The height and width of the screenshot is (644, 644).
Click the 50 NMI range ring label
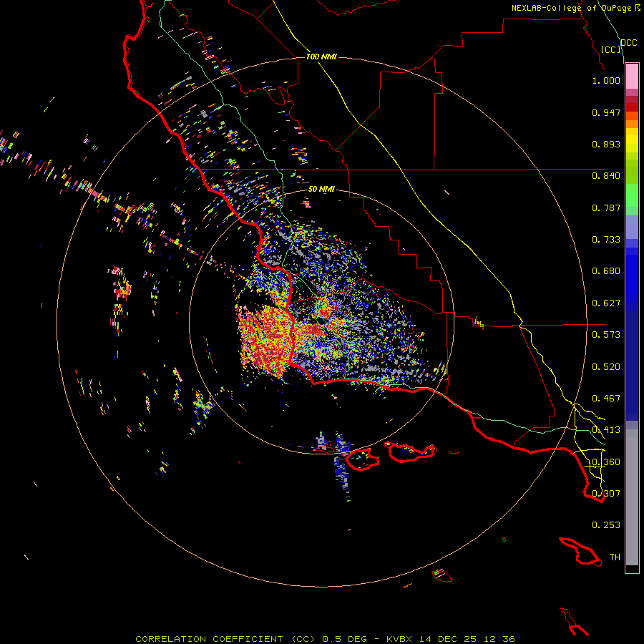321,189
